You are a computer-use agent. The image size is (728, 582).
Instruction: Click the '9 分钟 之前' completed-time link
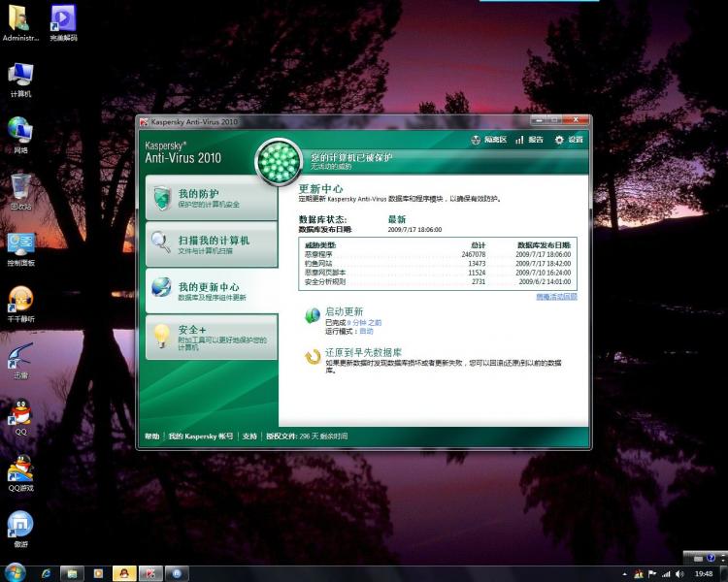(x=364, y=322)
